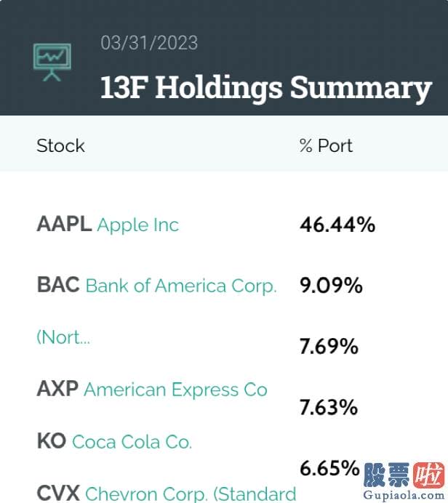Screen dimensions: 448x503
Task: Select the KO ticker symbol
Action: (52, 440)
